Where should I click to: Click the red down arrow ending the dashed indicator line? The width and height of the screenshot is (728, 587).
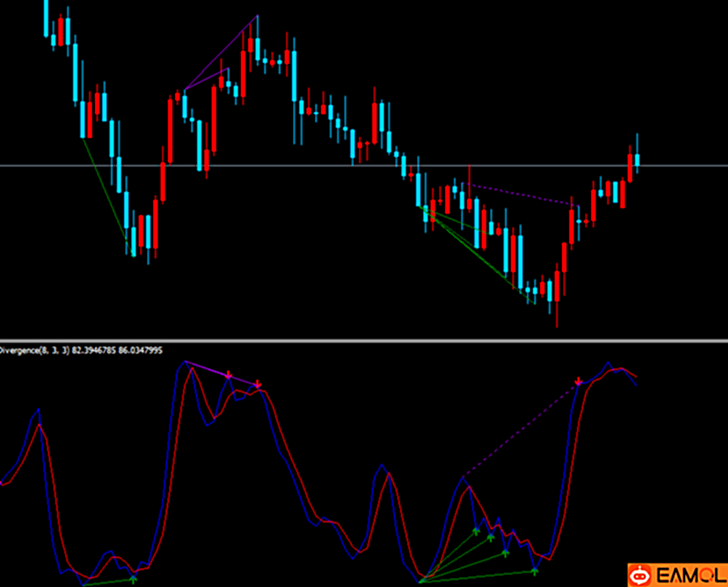(578, 382)
